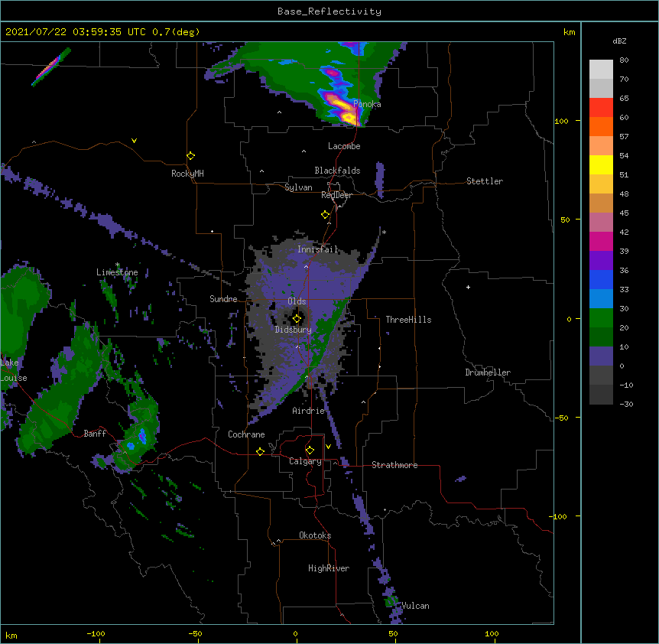Select the yellow V marker east of Calgary
This screenshot has width=659, height=644.
pos(328,447)
